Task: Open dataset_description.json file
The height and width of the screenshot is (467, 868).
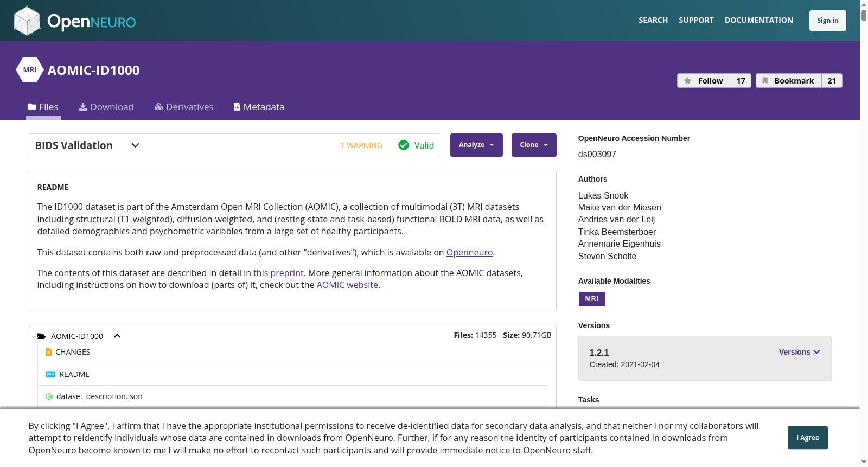Action: click(x=99, y=396)
